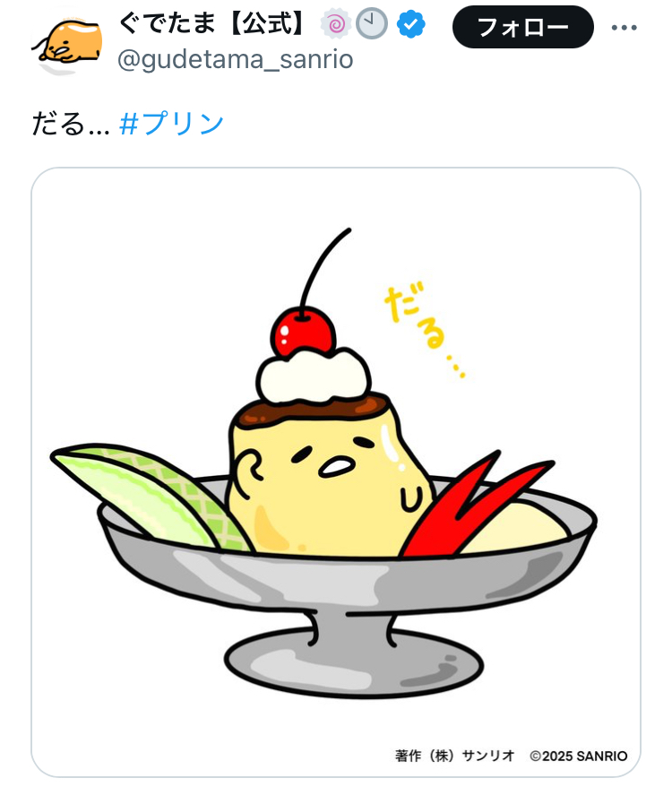Screen dimensions: 672x804
Task: Click the blue verified checkmark badge
Action: (x=410, y=24)
